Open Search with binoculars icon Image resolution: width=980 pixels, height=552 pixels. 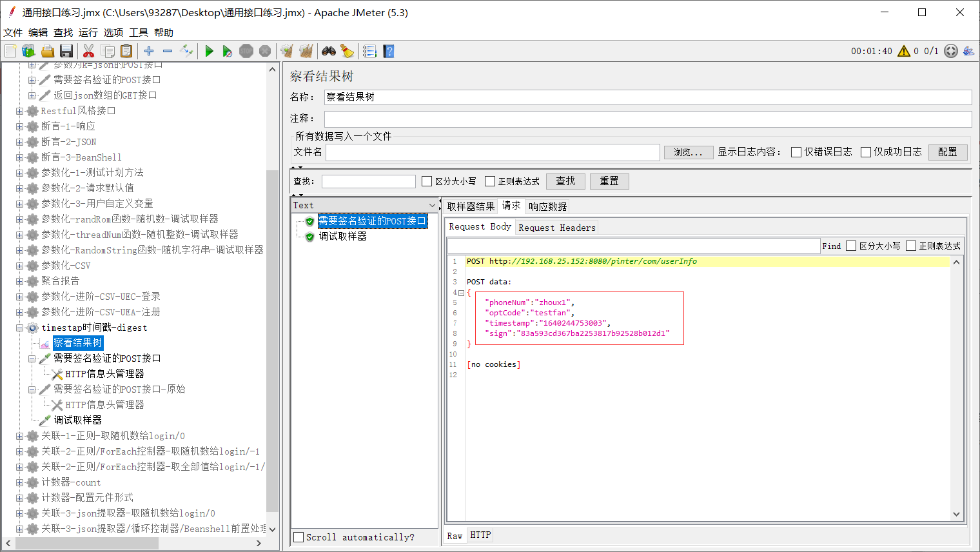329,51
